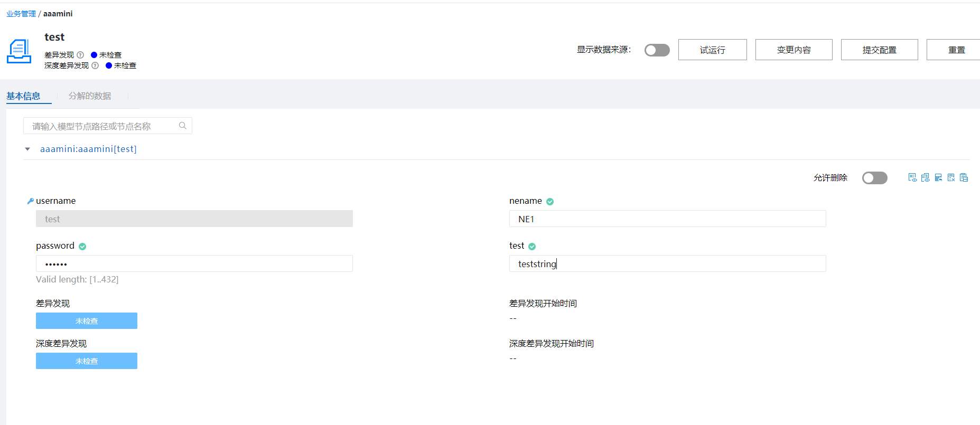
Task: Click the 变更内容 button
Action: (794, 50)
